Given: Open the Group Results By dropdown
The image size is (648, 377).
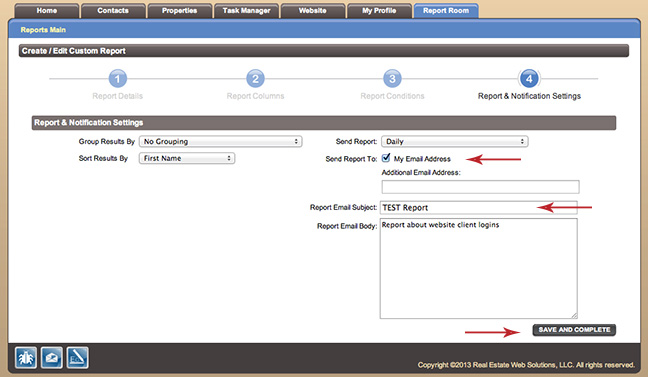Looking at the screenshot, I should (x=221, y=141).
